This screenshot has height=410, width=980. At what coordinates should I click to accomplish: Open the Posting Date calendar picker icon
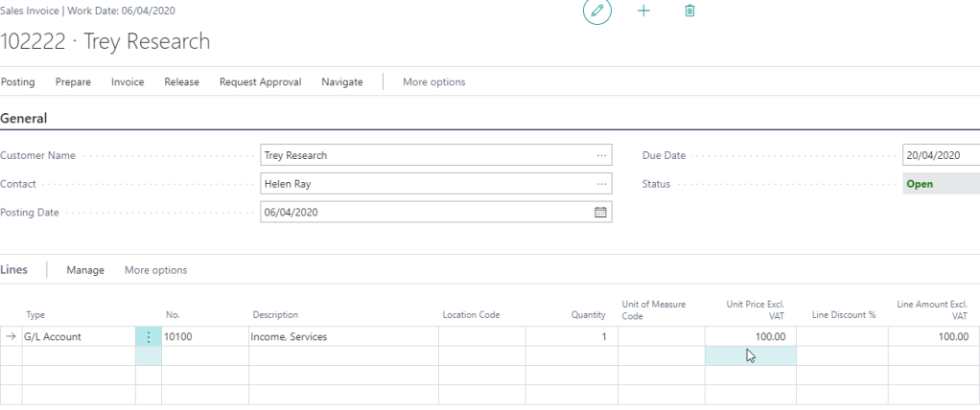[x=601, y=213]
